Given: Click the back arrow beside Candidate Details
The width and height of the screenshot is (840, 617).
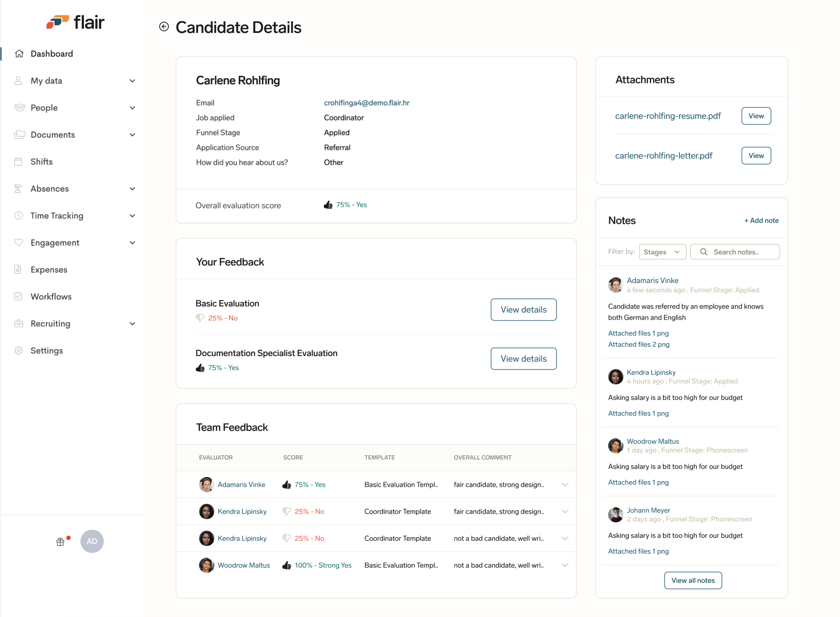Looking at the screenshot, I should coord(164,27).
